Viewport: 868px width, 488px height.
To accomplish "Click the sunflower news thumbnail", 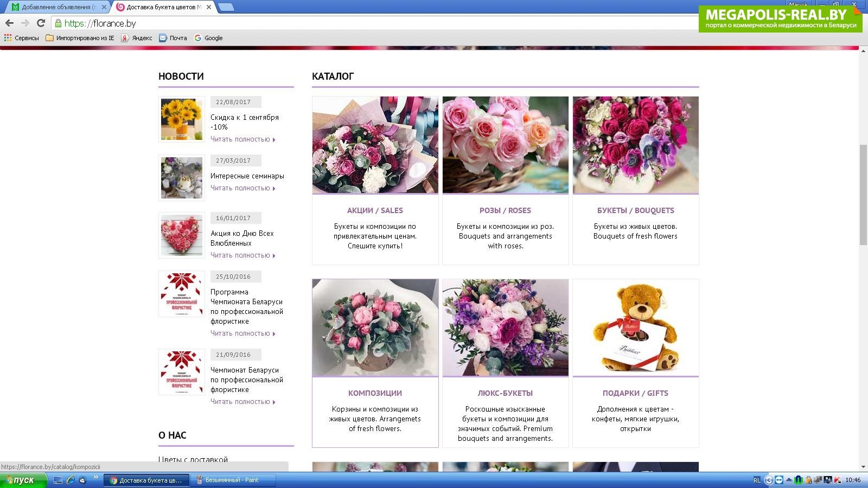I will pyautogui.click(x=182, y=119).
